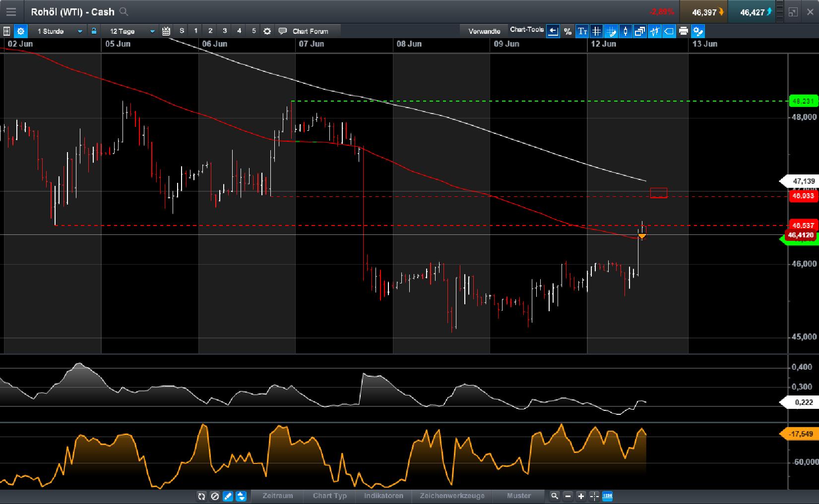Image resolution: width=819 pixels, height=504 pixels.
Task: Click the zoom-in plus icon bottom right
Action: (580, 496)
